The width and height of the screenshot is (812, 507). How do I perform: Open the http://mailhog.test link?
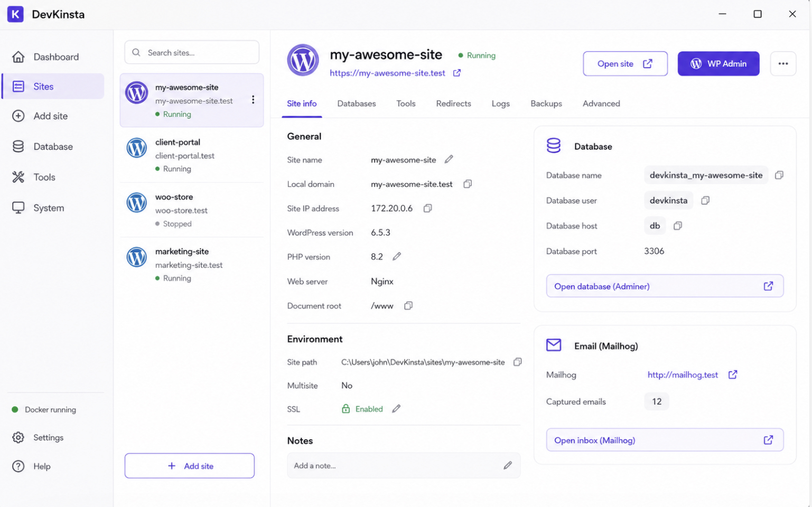coord(683,374)
